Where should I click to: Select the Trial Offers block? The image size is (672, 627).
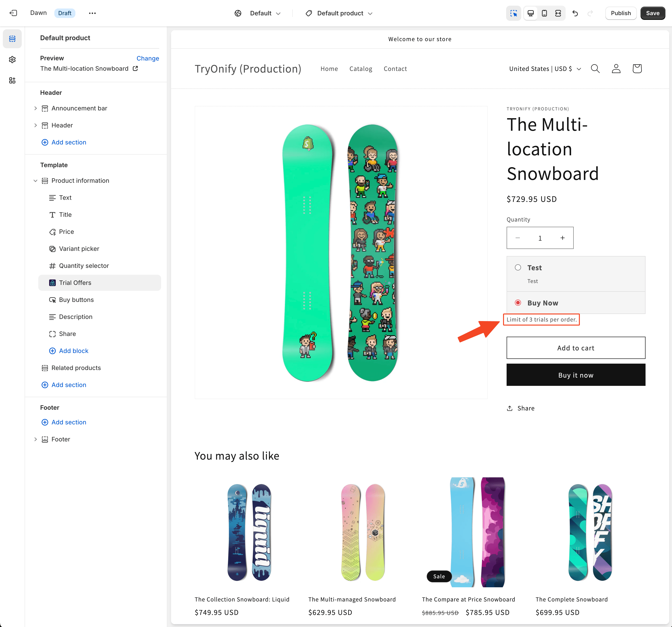(x=99, y=283)
